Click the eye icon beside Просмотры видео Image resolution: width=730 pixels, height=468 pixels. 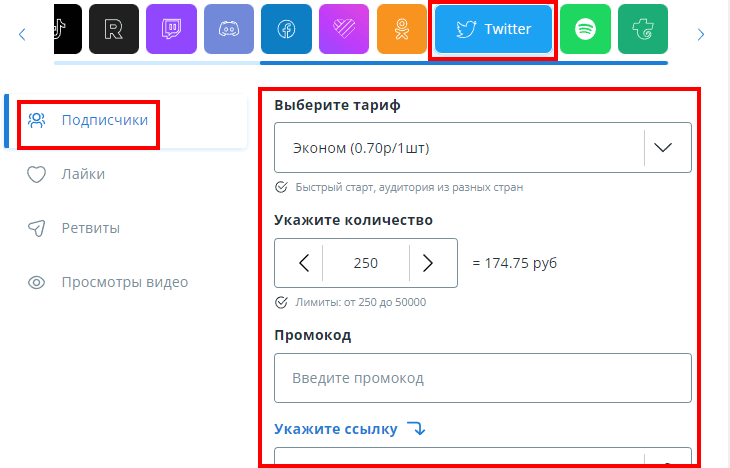[x=36, y=283]
